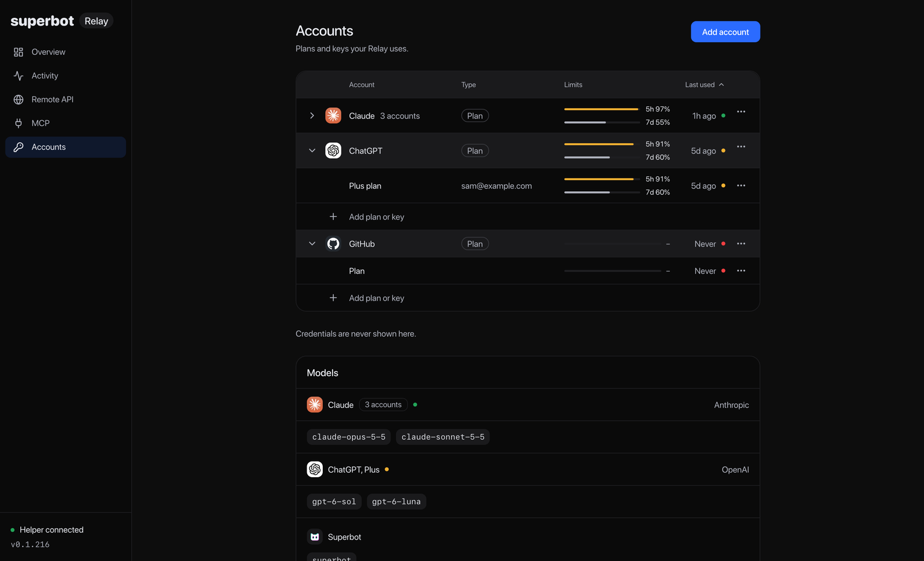Click the gpt-6-sol model chip

[334, 501]
